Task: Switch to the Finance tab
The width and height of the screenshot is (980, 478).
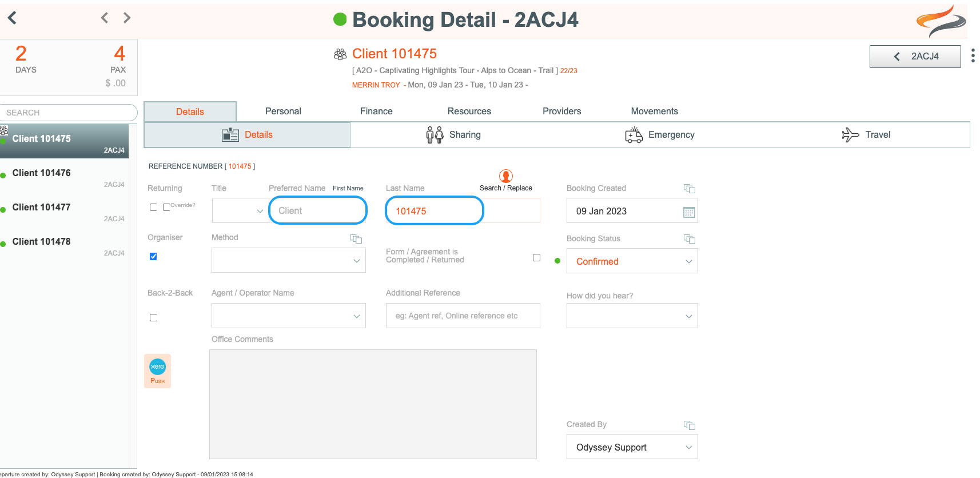Action: [376, 111]
